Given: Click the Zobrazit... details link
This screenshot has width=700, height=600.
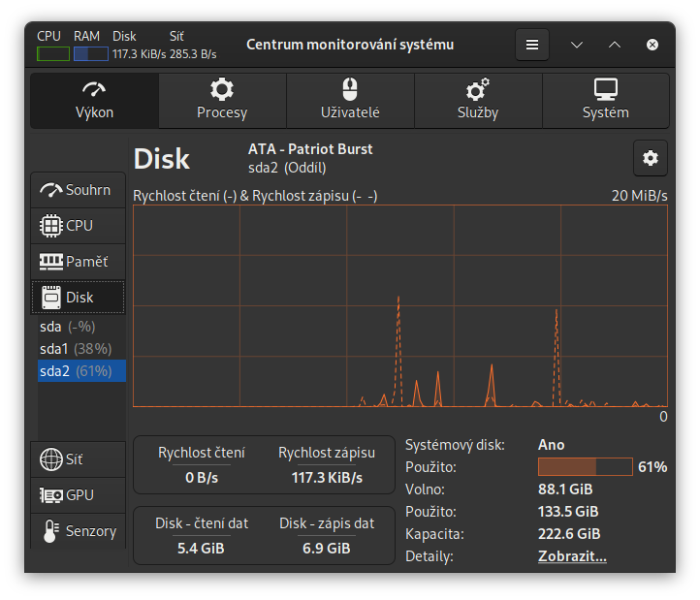Looking at the screenshot, I should pyautogui.click(x=572, y=557).
